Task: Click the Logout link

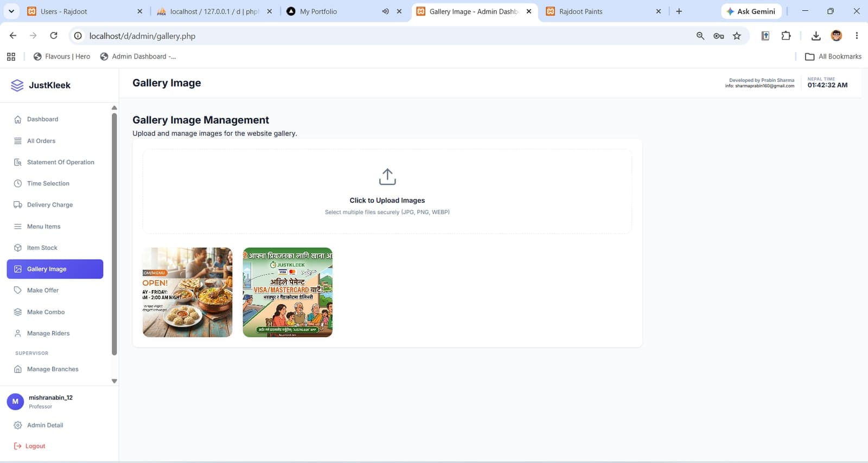Action: (x=30, y=446)
